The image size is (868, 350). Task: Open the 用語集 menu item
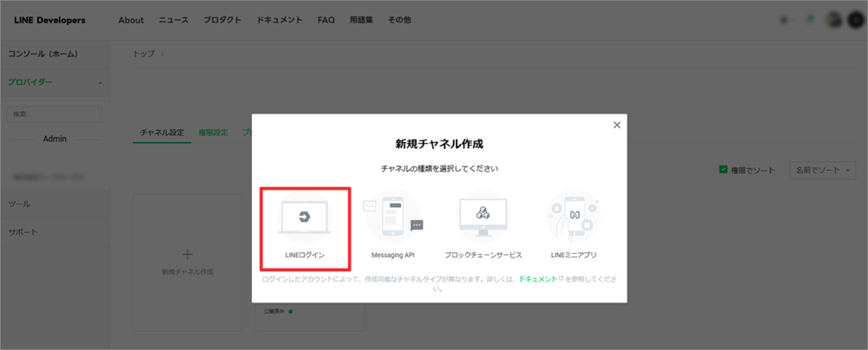[361, 20]
